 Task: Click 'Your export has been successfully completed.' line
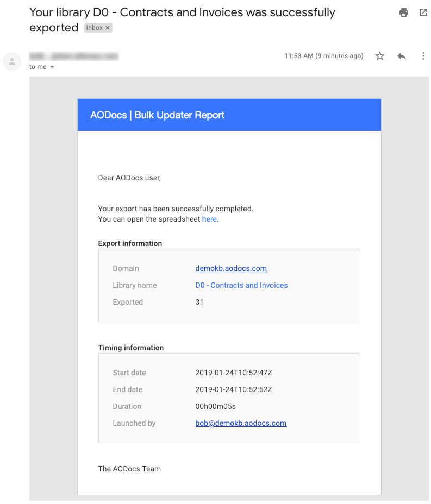coord(176,209)
